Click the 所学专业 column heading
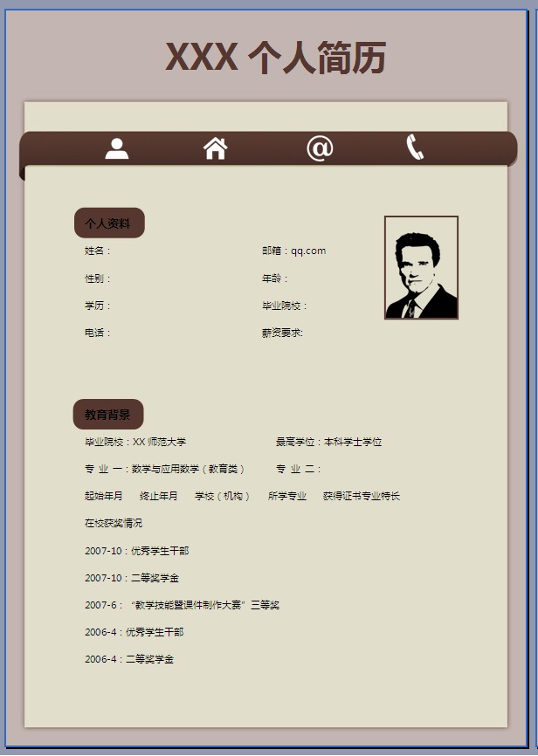Viewport: 538px width, 756px height. point(287,496)
